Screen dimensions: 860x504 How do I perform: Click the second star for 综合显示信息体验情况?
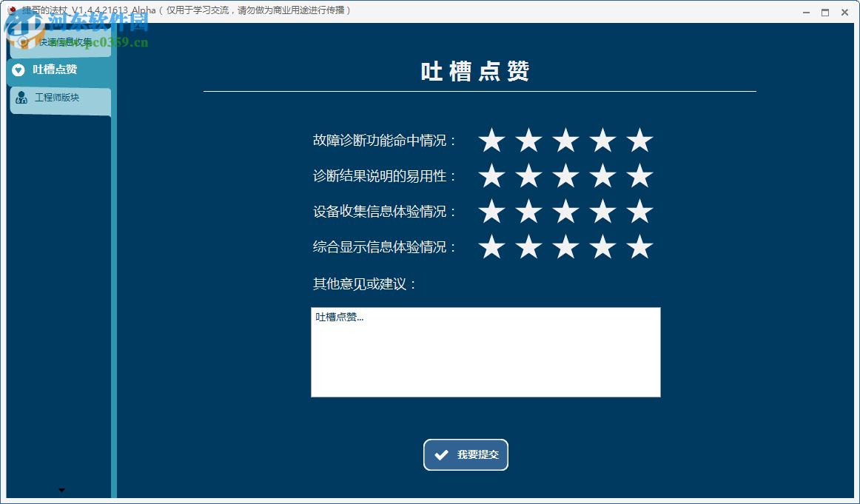pyautogui.click(x=528, y=248)
